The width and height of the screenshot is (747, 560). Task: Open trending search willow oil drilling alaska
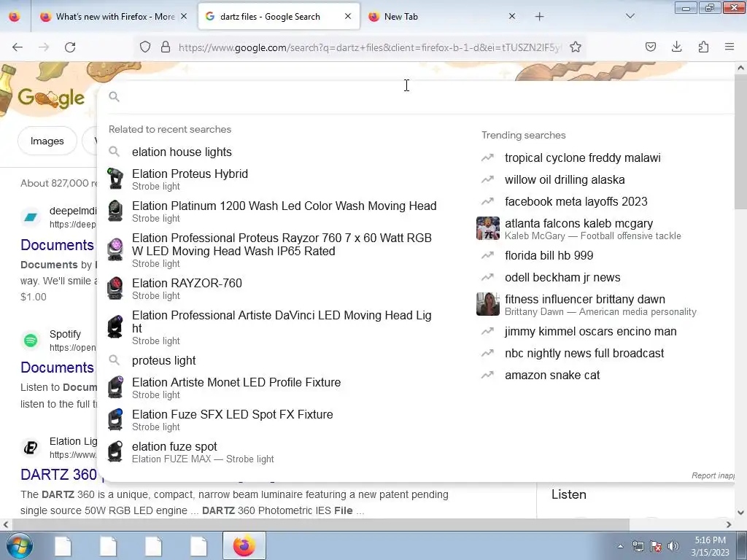pos(565,179)
